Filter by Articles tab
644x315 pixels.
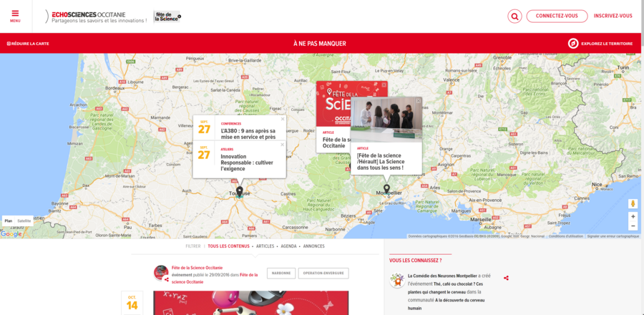pyautogui.click(x=265, y=246)
